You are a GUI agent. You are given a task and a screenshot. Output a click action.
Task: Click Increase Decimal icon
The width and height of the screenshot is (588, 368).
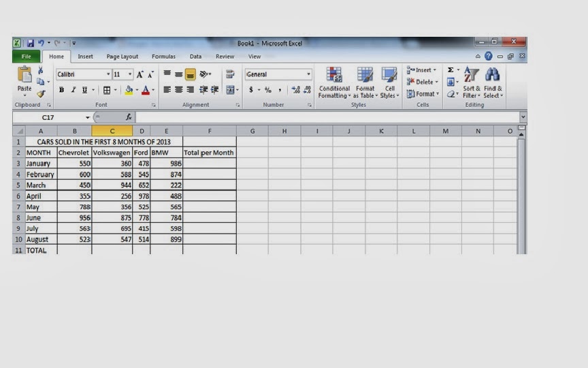point(295,90)
